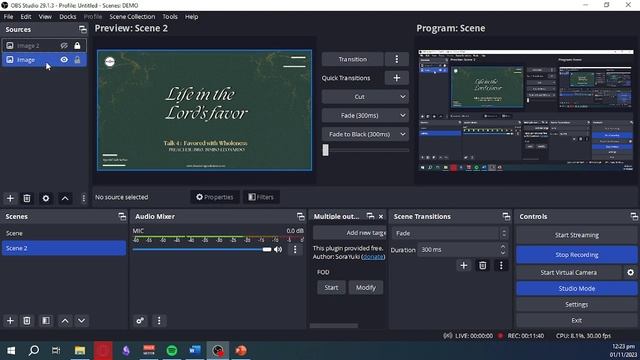
Task: Add a scene transition with plus icon
Action: 464,266
